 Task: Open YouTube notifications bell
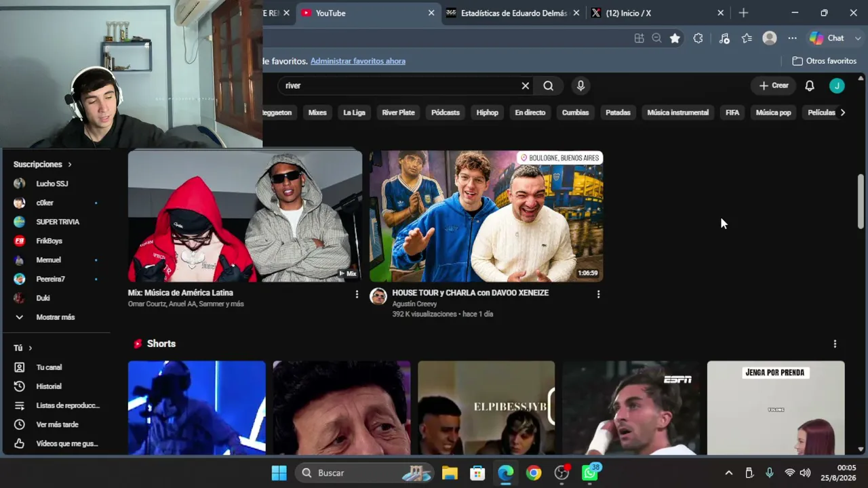point(810,85)
